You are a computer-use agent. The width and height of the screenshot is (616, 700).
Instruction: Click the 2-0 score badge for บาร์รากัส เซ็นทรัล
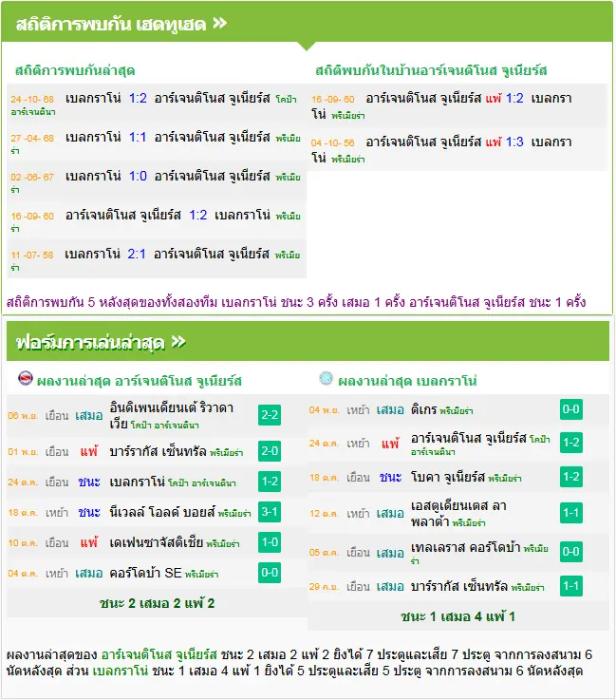(270, 451)
